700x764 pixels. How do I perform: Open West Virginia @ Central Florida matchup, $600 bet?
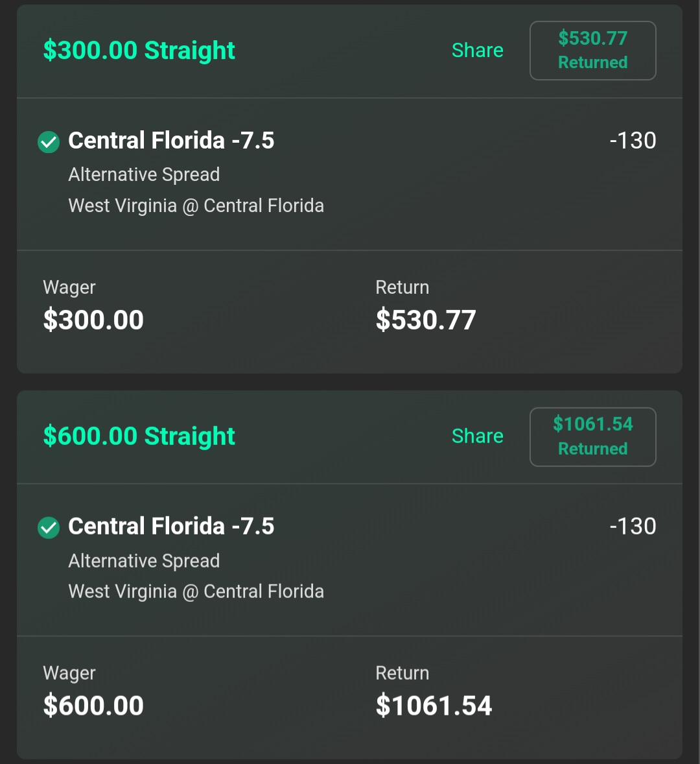point(196,591)
